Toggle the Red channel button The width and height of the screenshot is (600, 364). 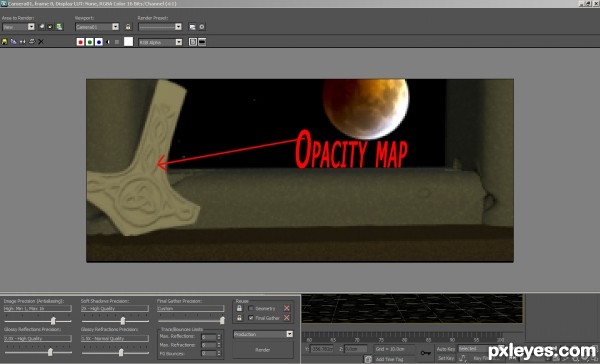click(80, 42)
